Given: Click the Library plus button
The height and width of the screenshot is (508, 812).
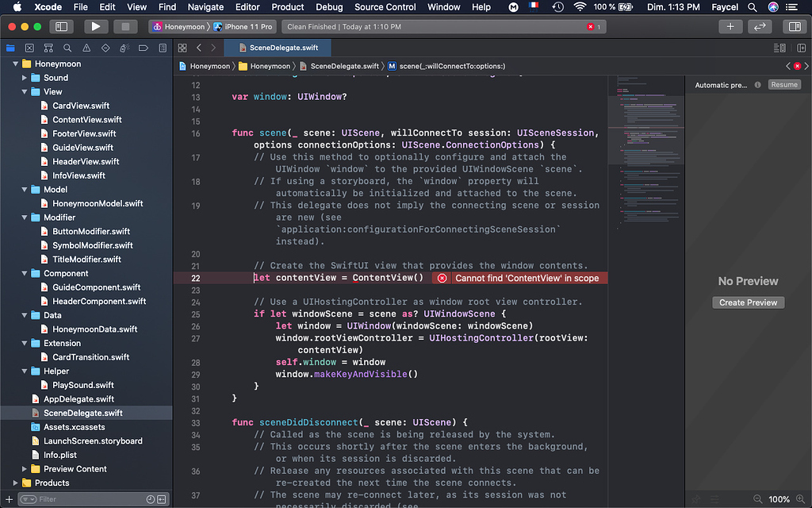Looking at the screenshot, I should pos(730,26).
